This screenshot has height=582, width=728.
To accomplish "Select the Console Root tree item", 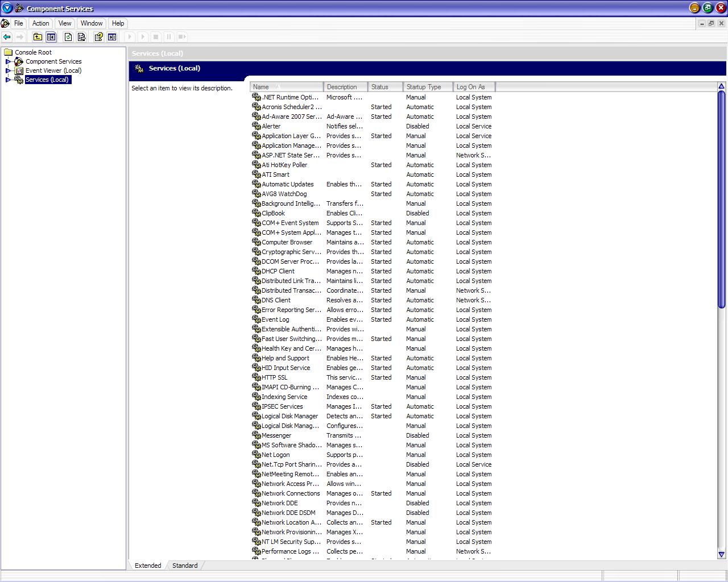I will coord(33,52).
